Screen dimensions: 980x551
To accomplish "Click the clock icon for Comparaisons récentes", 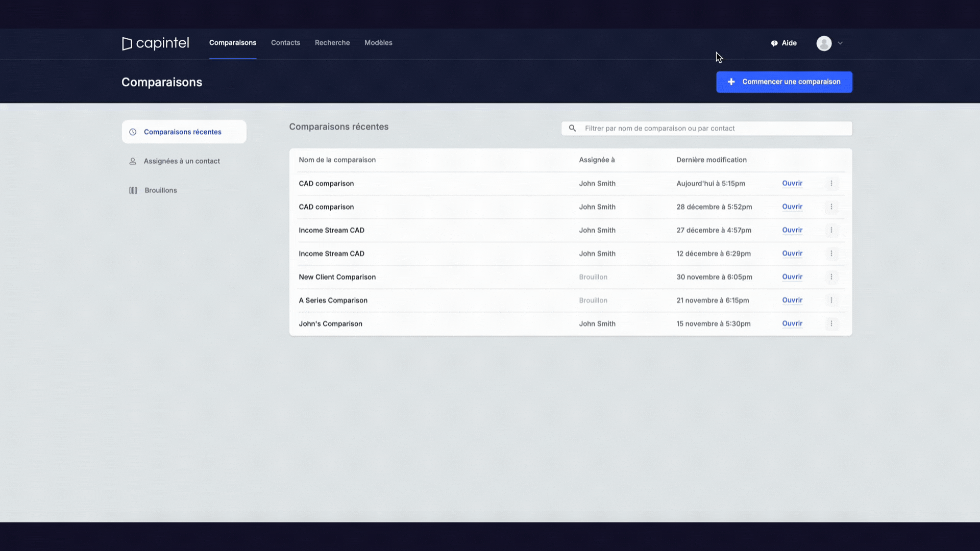I will pyautogui.click(x=133, y=132).
